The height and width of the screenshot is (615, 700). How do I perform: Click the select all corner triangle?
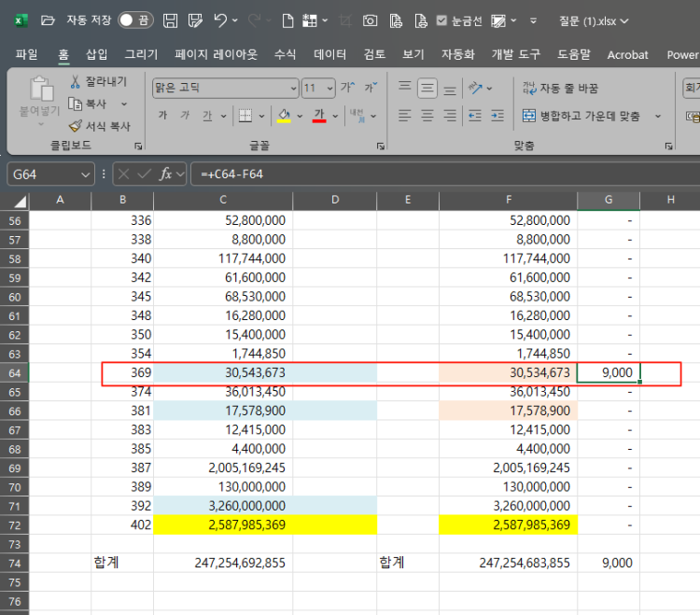coord(20,203)
